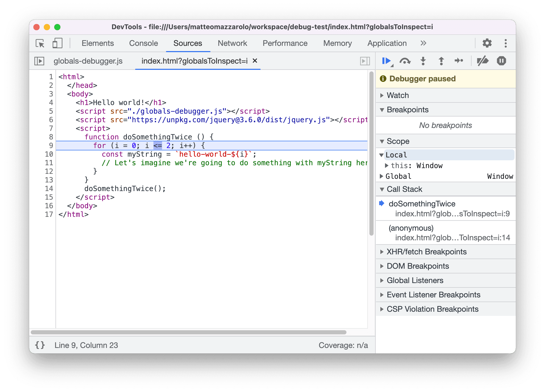Resume script execution with the play button
The height and width of the screenshot is (392, 545).
pyautogui.click(x=386, y=61)
